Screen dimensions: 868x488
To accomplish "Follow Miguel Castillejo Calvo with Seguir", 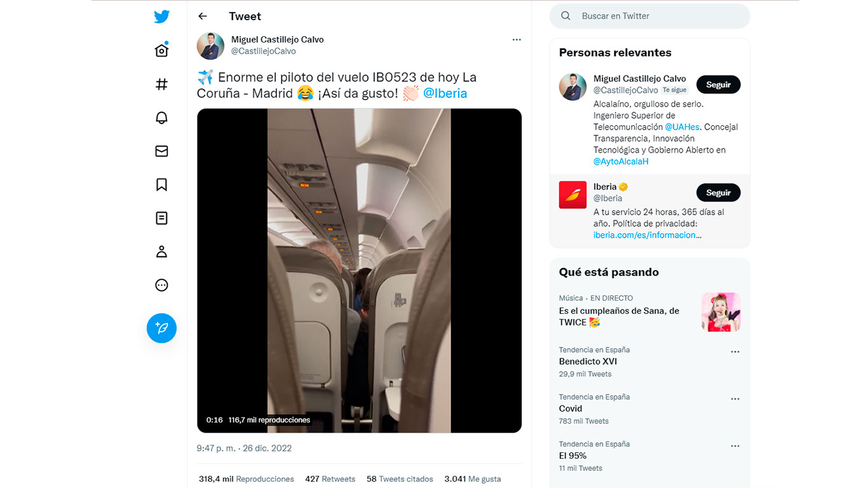I will (x=719, y=85).
